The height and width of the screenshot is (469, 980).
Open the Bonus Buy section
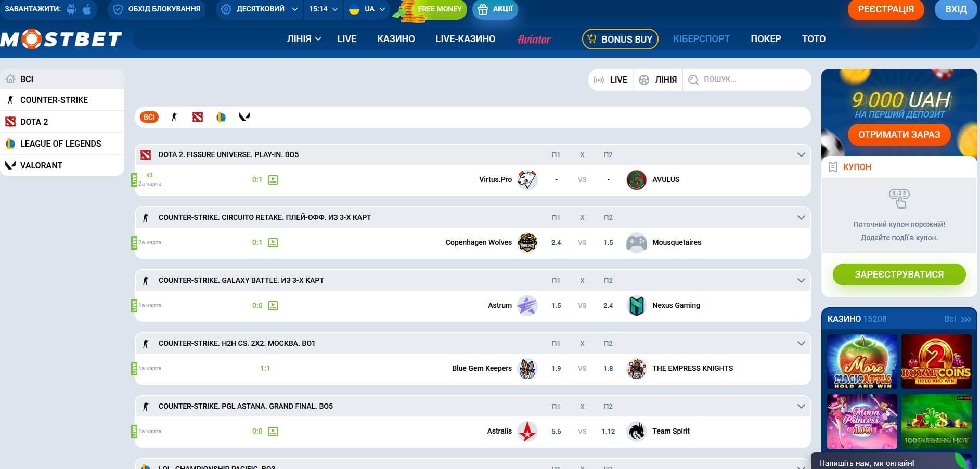620,39
